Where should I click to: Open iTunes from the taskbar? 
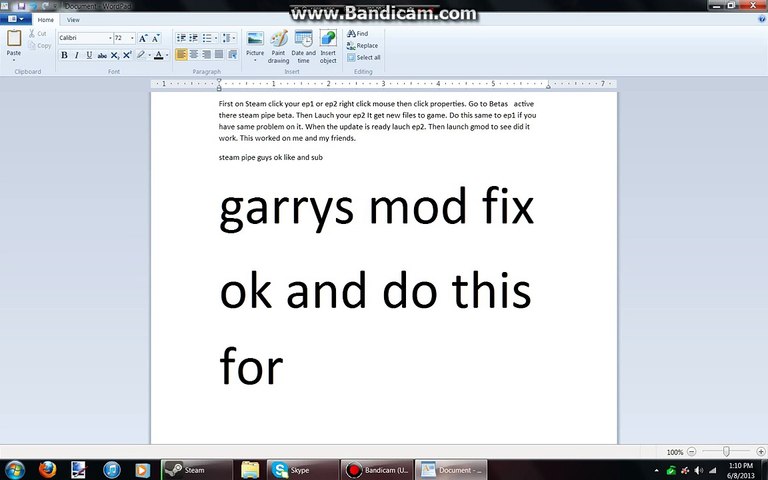pos(112,470)
